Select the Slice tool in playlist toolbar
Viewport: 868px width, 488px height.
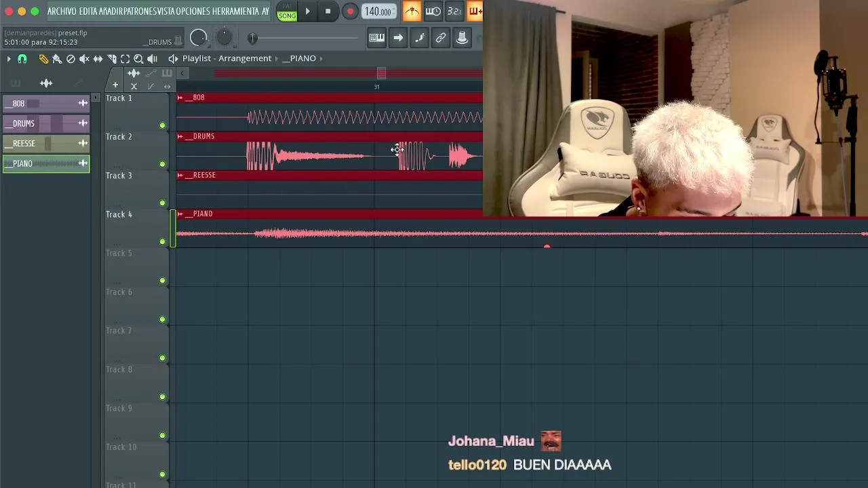coord(112,59)
